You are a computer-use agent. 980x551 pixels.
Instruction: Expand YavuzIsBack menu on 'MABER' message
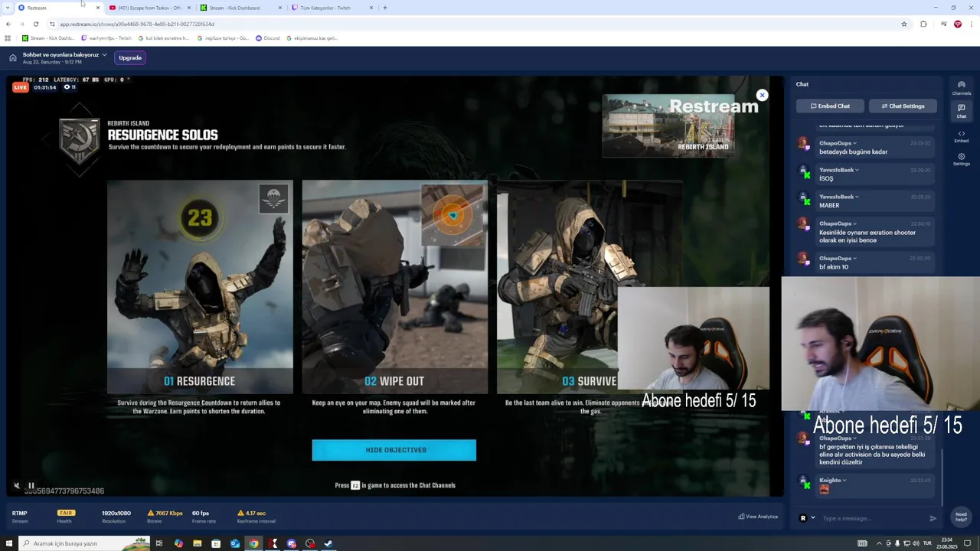pos(857,197)
